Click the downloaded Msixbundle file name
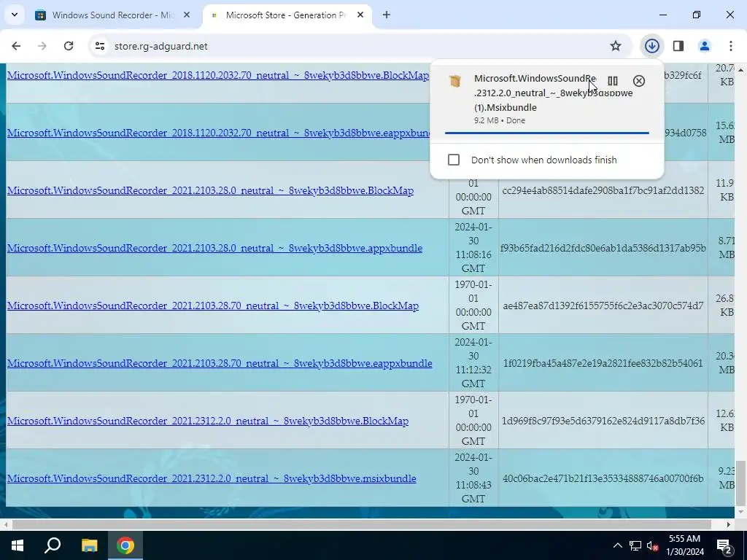The width and height of the screenshot is (747, 560). (553, 93)
